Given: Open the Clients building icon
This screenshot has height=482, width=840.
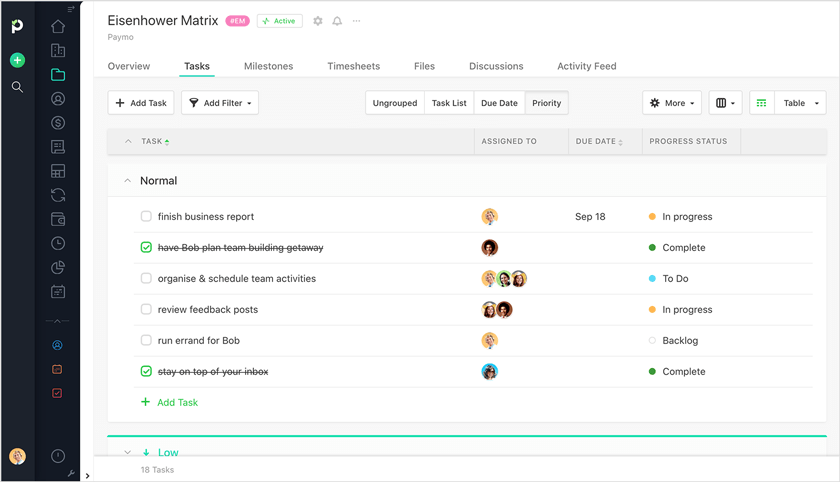Looking at the screenshot, I should coord(58,50).
